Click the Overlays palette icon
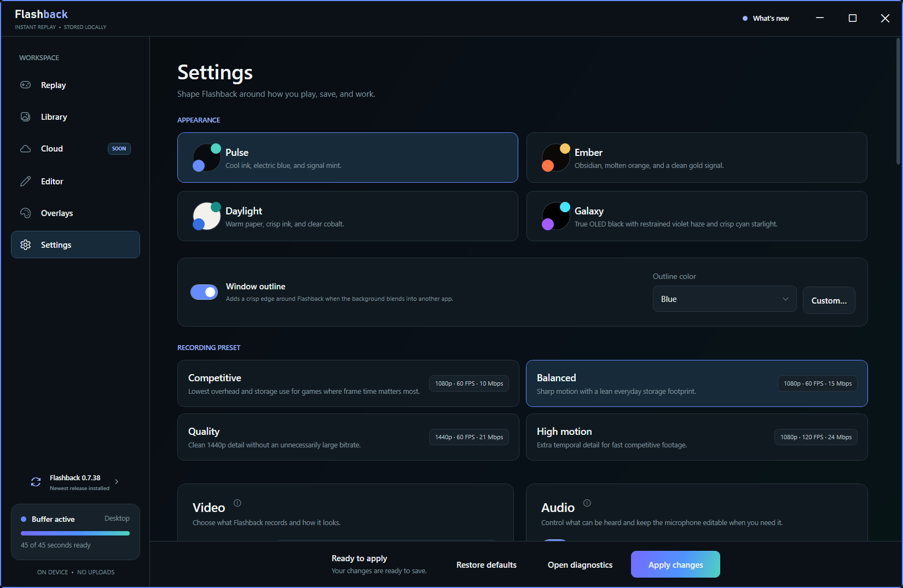The width and height of the screenshot is (903, 588). tap(26, 213)
